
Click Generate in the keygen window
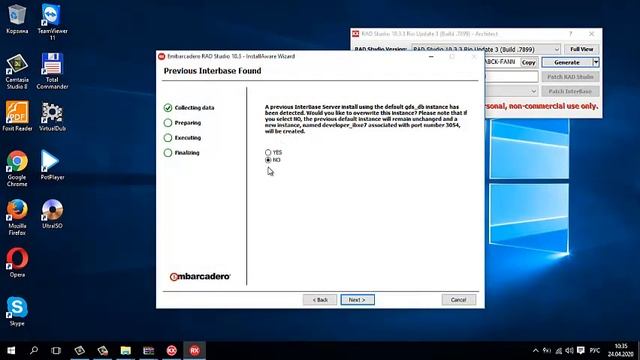567,62
